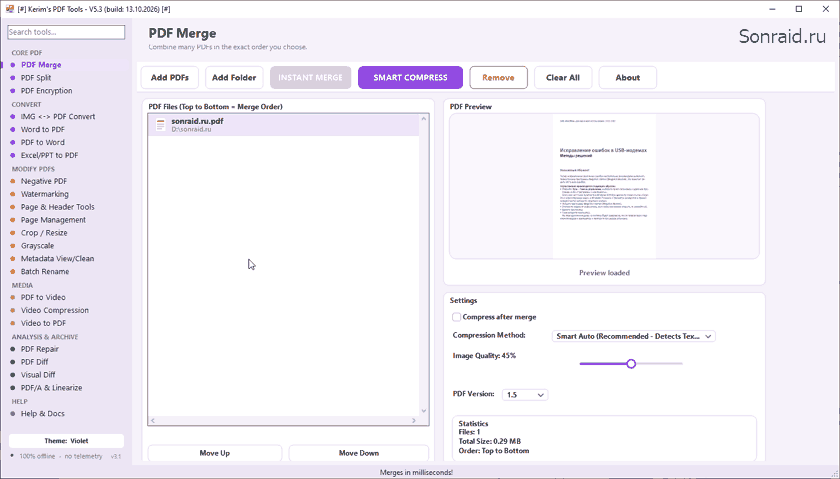Maximize the application window

(799, 9)
